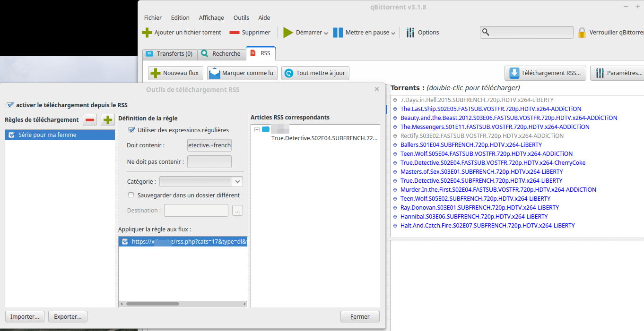Expand the Démarrer dropdown arrow
The width and height of the screenshot is (644, 331).
click(x=326, y=33)
